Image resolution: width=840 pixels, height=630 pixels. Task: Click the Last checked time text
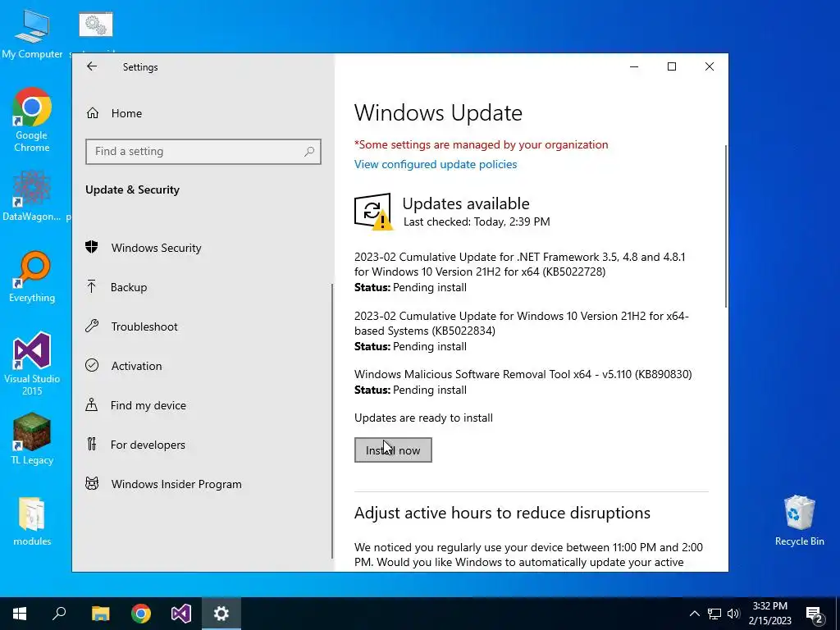(477, 221)
